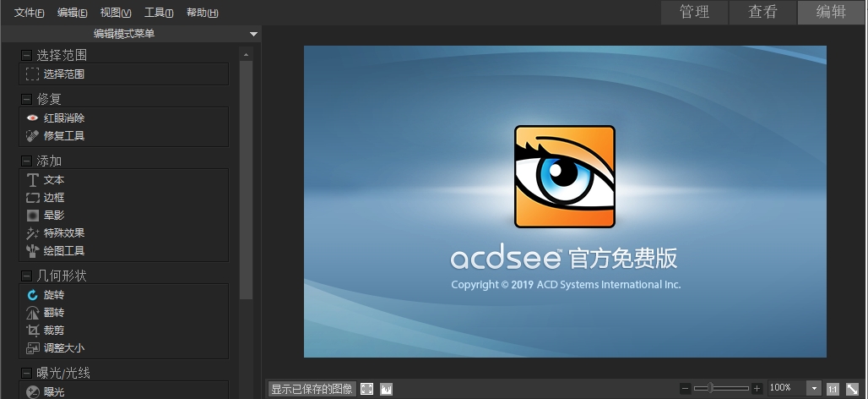Collapse the 添加 group
Image resolution: width=868 pixels, height=399 pixels.
tap(26, 161)
